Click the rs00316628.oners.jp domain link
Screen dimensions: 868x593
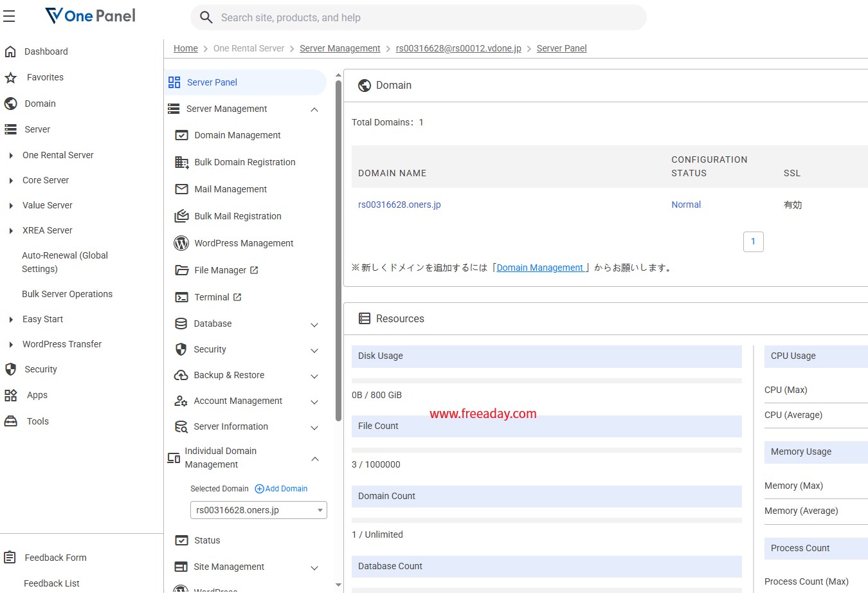point(399,205)
